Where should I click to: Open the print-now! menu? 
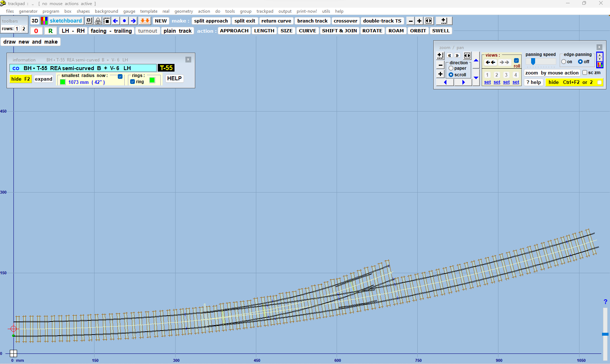(x=306, y=11)
